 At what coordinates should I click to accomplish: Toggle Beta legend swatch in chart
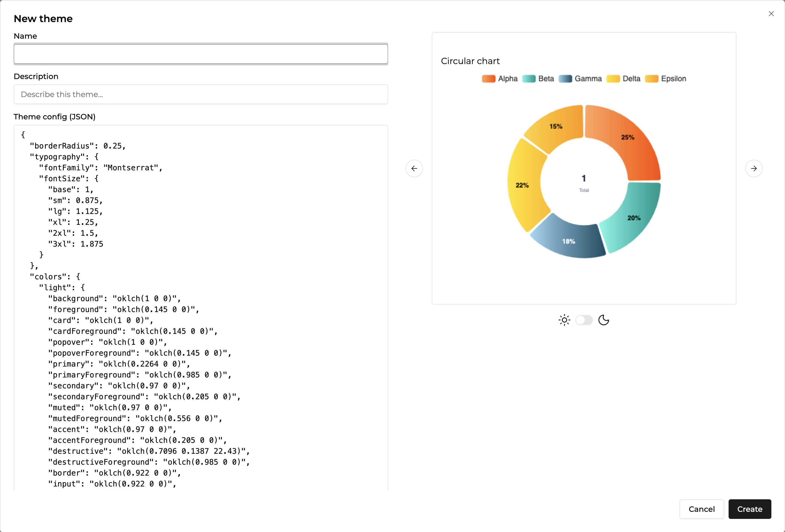click(x=529, y=79)
